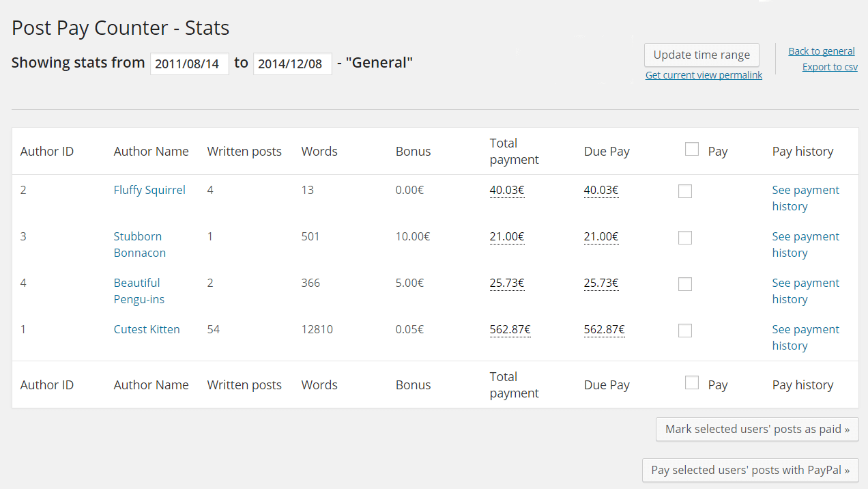
Task: Click the Update time range button
Action: point(701,55)
